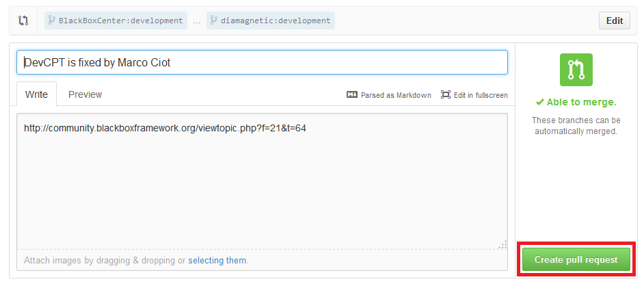Open the Parsed as Markdown link
This screenshot has height=286, width=644.
pyautogui.click(x=396, y=95)
